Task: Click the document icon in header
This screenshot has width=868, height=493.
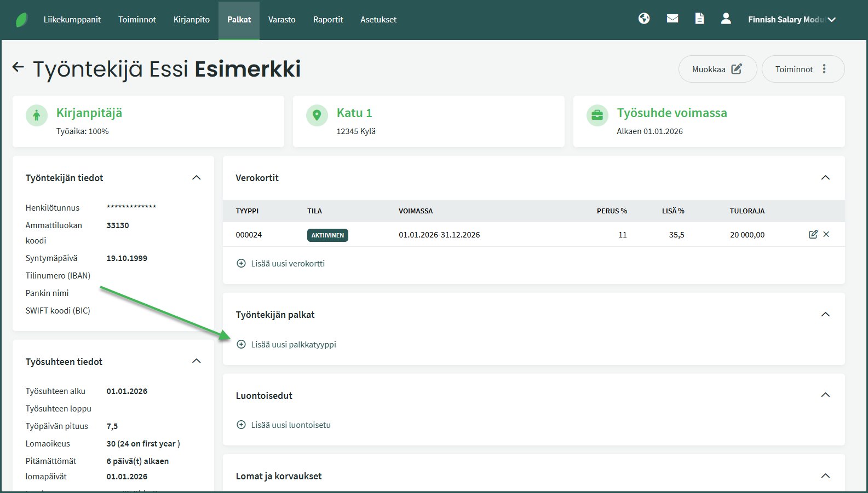Action: tap(699, 19)
